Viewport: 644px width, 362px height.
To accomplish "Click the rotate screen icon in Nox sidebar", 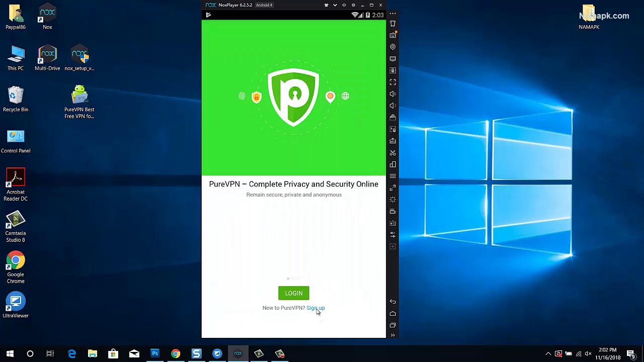I will point(393,70).
